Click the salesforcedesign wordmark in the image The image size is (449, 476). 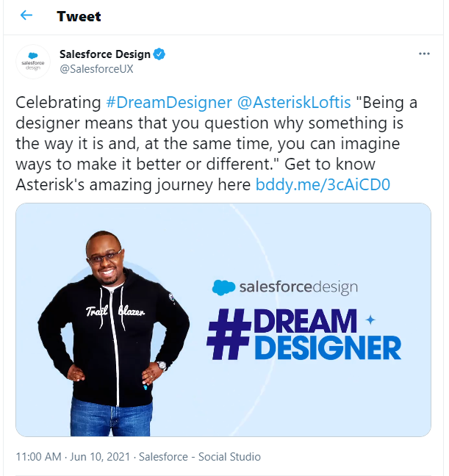pyautogui.click(x=298, y=287)
